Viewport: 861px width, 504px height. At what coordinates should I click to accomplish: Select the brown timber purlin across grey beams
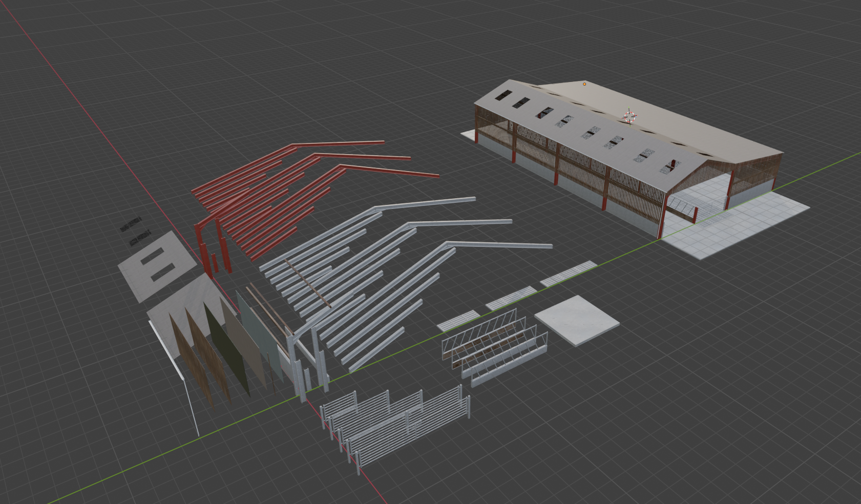click(x=308, y=283)
